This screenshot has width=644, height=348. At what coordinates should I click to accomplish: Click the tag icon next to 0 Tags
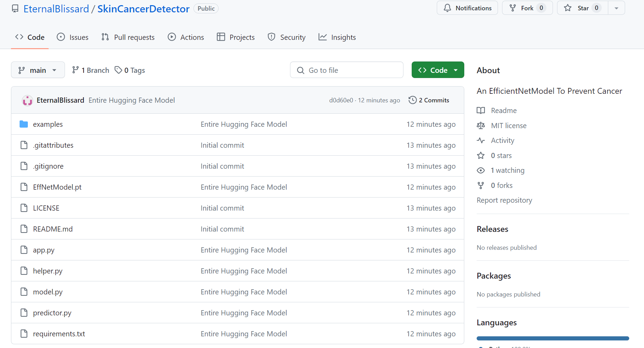pos(118,70)
